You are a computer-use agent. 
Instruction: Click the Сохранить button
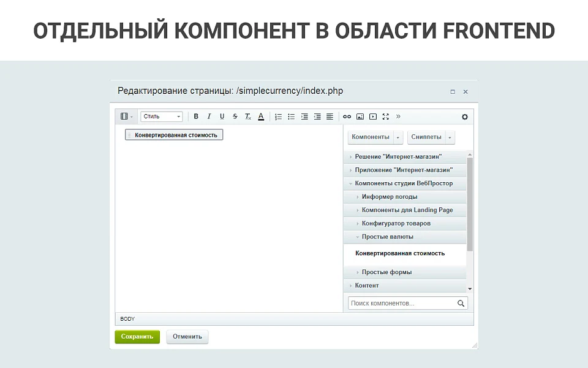pos(137,337)
